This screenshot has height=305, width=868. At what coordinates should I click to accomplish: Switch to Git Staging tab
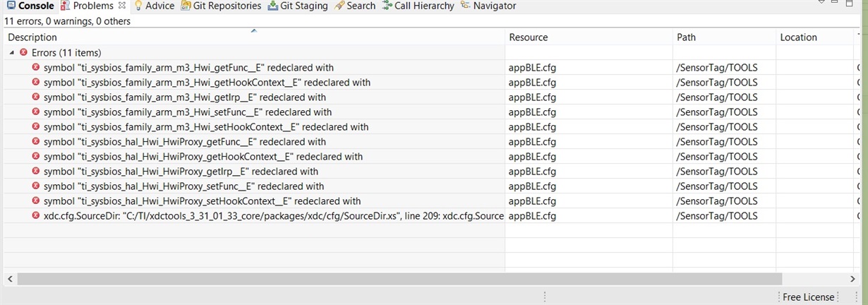298,6
